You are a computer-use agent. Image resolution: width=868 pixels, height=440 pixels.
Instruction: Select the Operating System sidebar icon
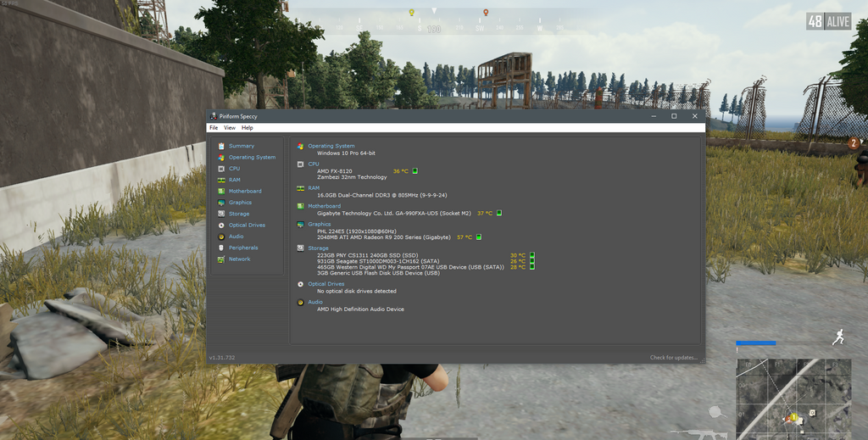click(221, 157)
